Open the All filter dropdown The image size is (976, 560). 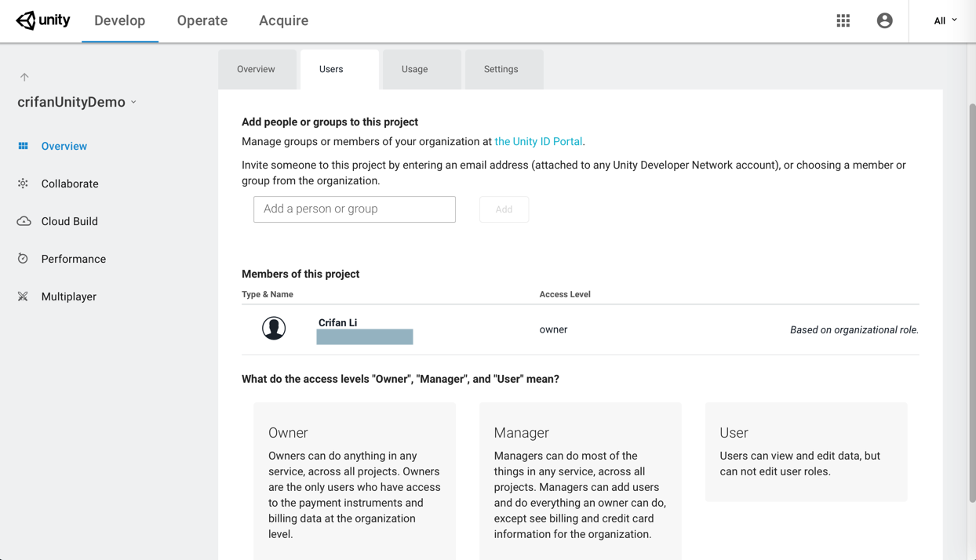(945, 21)
